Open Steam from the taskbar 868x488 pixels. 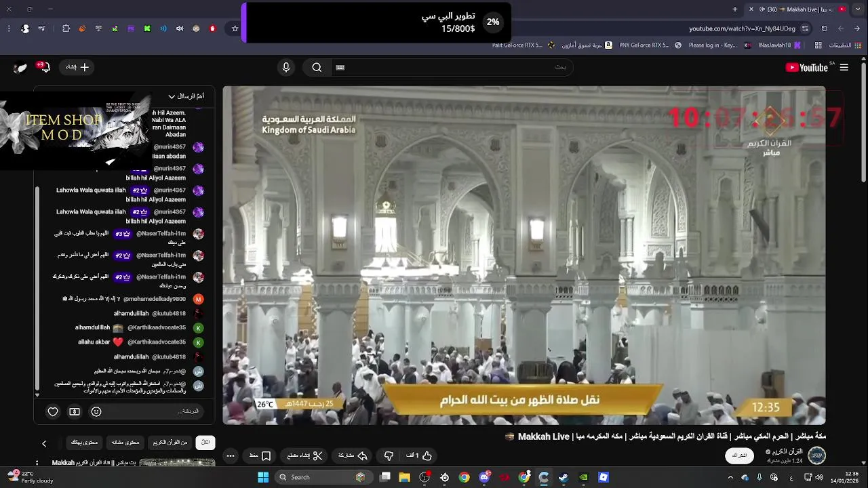pyautogui.click(x=563, y=477)
